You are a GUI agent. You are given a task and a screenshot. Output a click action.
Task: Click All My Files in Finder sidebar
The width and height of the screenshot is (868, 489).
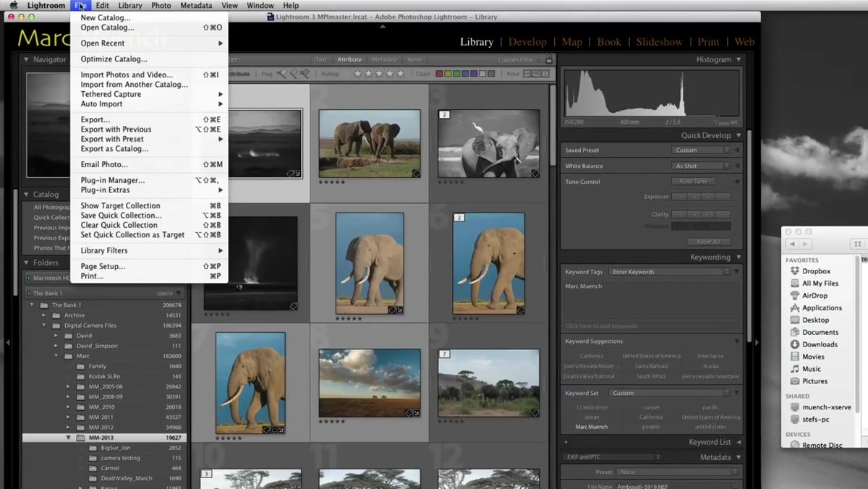(820, 284)
